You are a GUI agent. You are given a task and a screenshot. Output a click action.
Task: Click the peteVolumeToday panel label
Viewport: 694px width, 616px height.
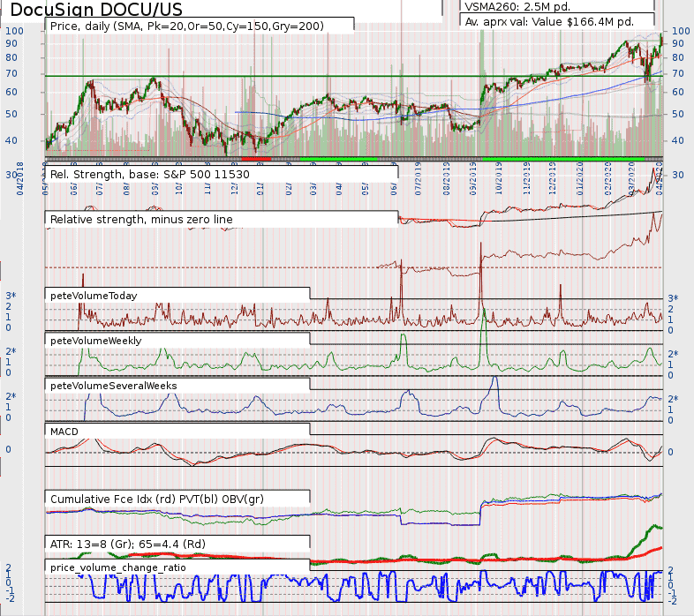pos(94,296)
